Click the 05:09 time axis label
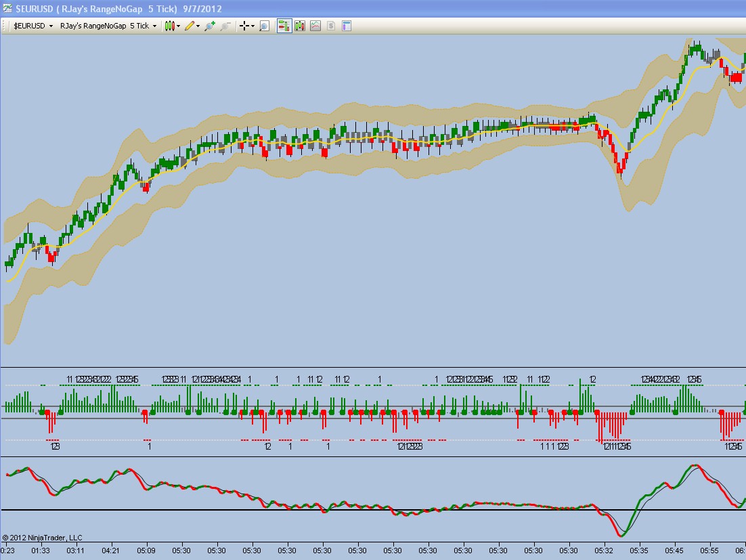Screen dimensions: 746x560 pos(146,551)
